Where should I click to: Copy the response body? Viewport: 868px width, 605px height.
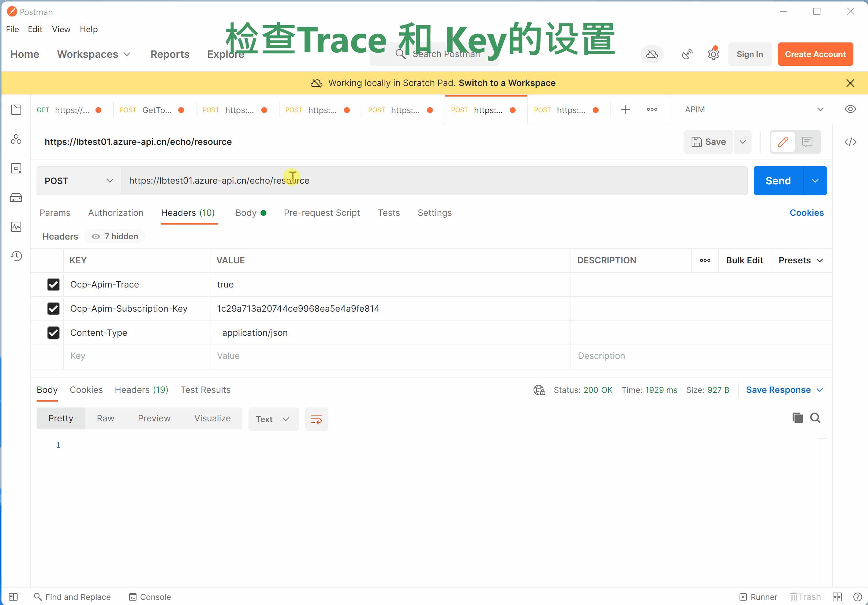coord(797,418)
